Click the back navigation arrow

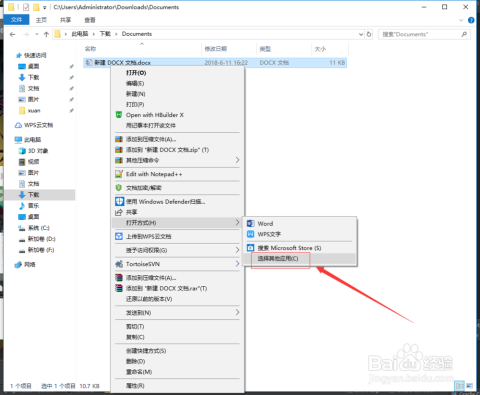13,34
